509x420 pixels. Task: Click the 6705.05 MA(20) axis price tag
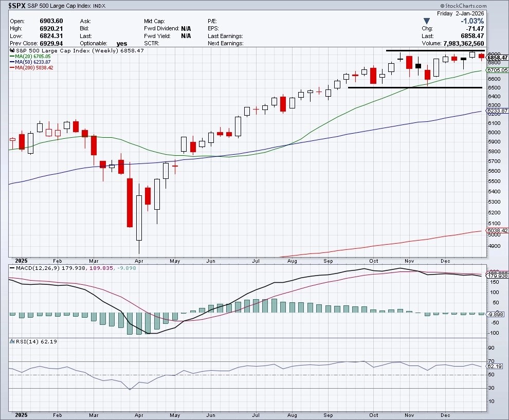[497, 70]
